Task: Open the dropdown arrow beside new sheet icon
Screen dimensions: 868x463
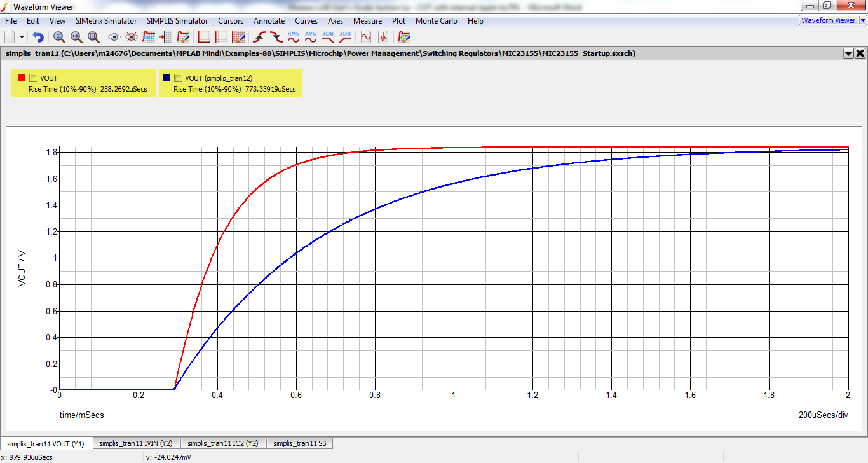Action: pyautogui.click(x=22, y=37)
